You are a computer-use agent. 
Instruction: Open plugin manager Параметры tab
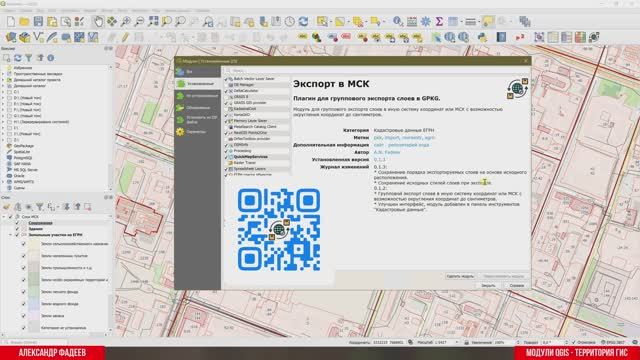[198, 132]
